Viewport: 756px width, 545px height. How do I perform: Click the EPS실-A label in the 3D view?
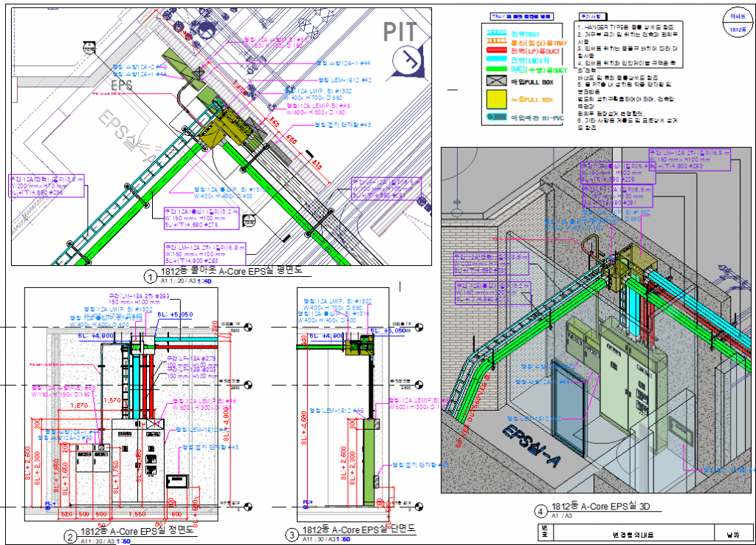(530, 443)
